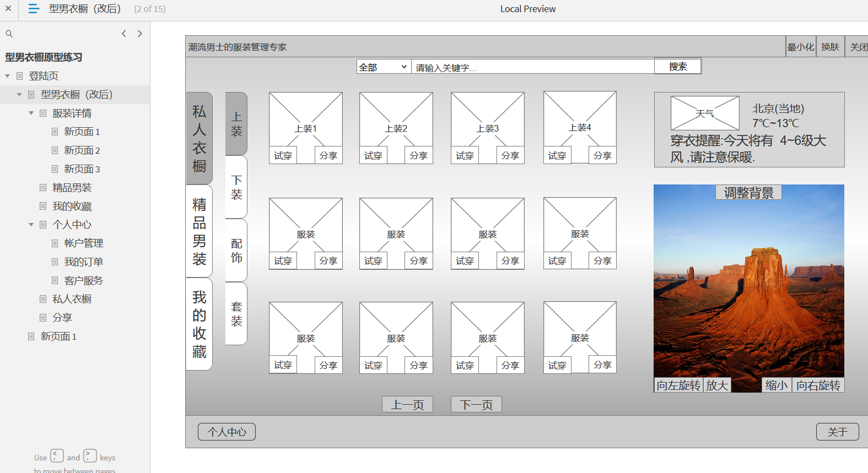Click the 搜索 button
Screen dimensions: 868x473
click(678, 66)
